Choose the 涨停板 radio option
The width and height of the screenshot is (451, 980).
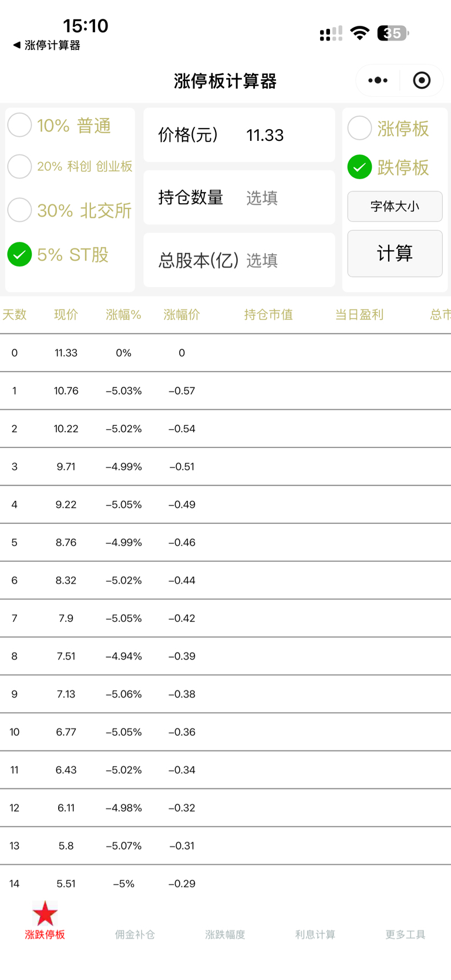[x=359, y=128]
